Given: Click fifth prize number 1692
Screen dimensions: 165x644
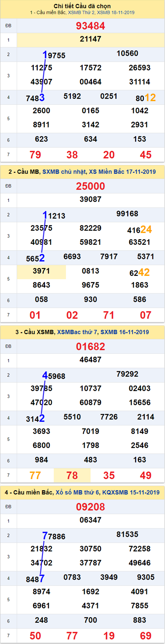Looking at the screenshot, I should 90,592.
